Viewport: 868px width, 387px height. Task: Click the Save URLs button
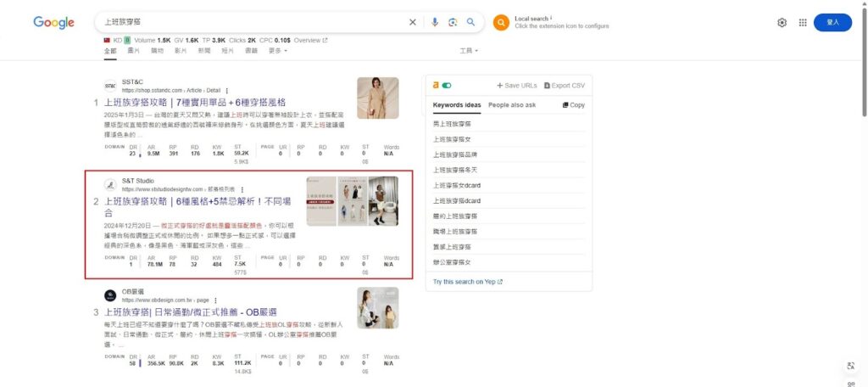click(517, 86)
